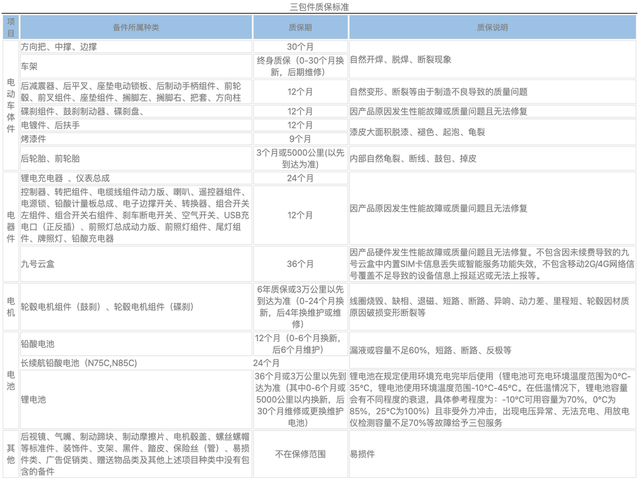Screen dimensions: 640x481
Task: Select the 电器件 row group label
Action: point(11,227)
